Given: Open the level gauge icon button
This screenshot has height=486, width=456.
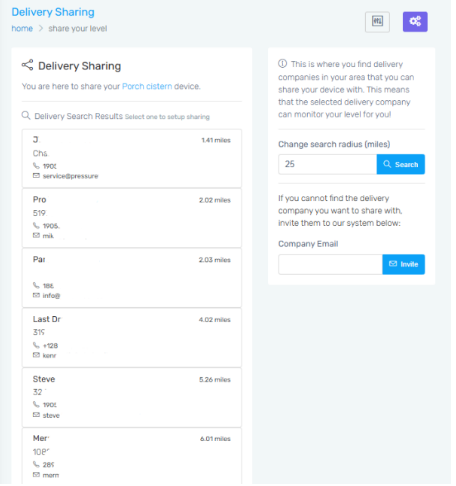Looking at the screenshot, I should 377,22.
